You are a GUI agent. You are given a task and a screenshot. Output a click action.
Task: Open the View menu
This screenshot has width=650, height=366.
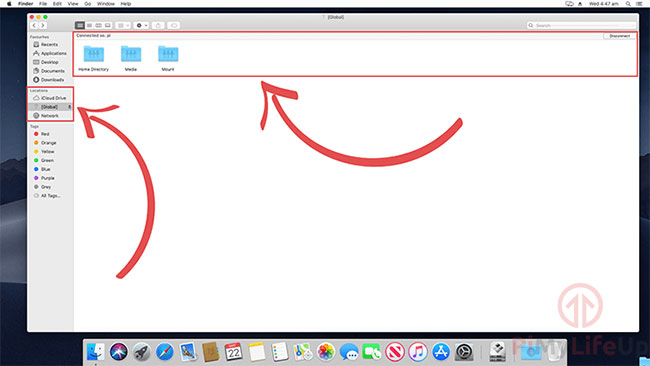pos(73,4)
